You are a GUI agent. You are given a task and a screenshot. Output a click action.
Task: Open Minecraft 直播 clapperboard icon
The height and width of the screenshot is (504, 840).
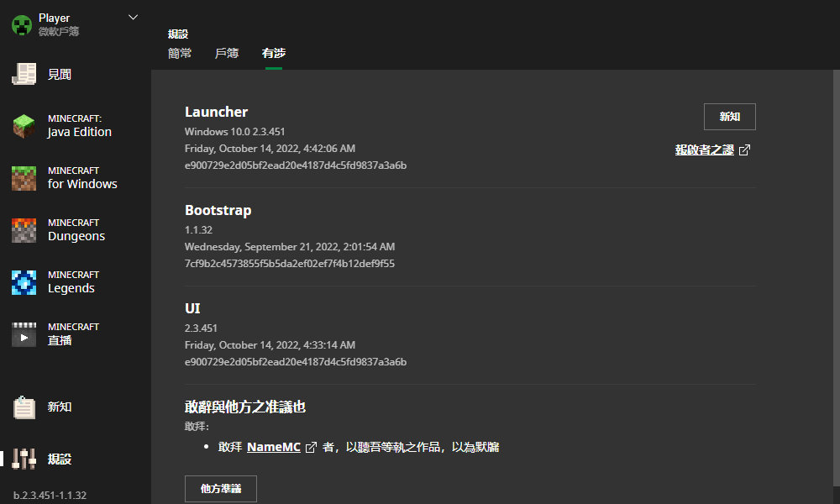pos(24,334)
